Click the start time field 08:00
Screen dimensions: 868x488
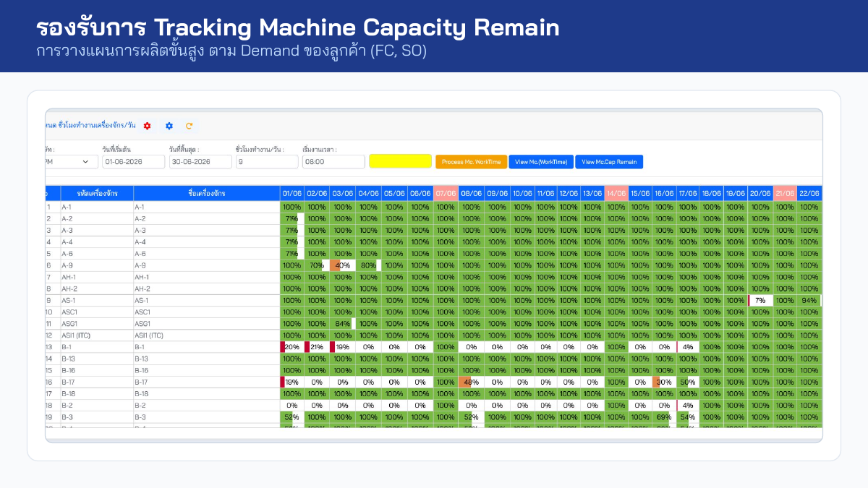tap(333, 162)
